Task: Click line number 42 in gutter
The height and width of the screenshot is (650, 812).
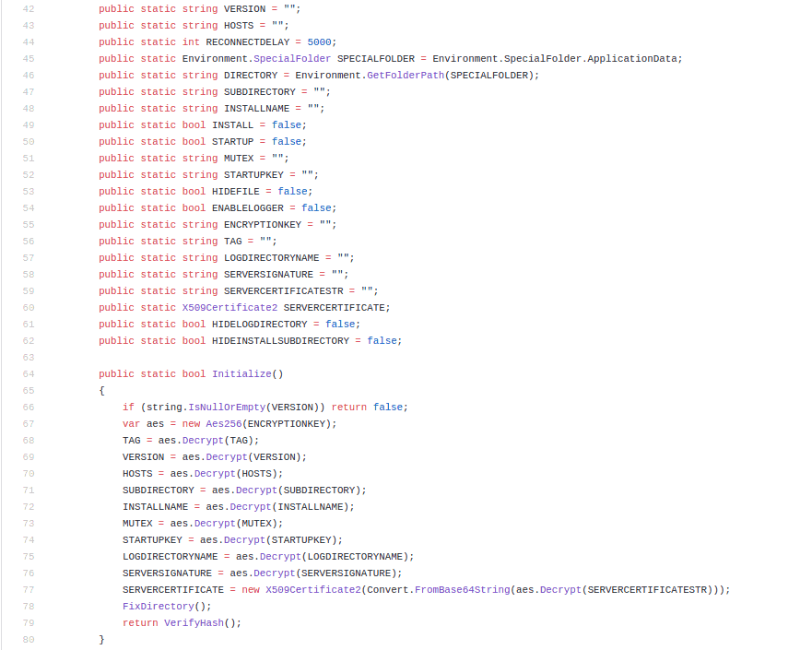Action: [29, 9]
